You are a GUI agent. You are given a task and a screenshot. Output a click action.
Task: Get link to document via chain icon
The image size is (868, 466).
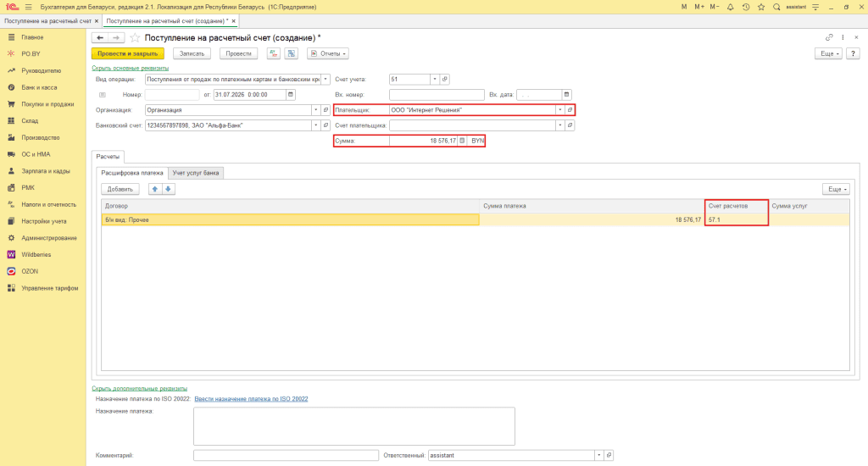coord(829,37)
